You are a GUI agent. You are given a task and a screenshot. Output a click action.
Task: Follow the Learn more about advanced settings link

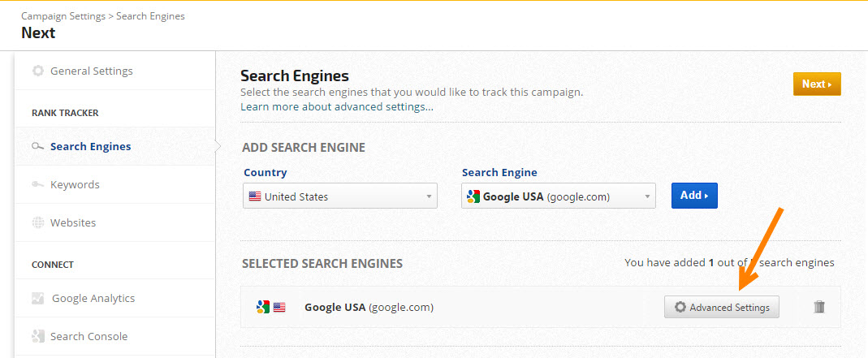point(336,106)
